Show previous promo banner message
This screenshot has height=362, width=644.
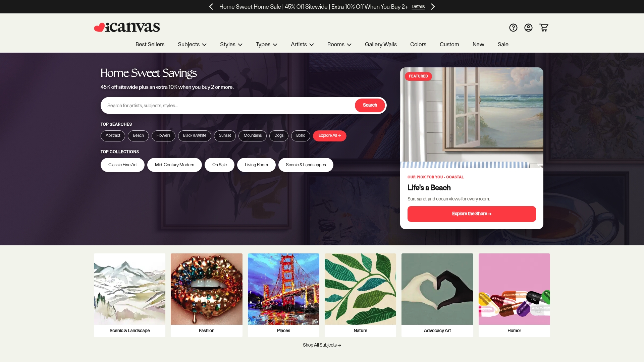click(211, 7)
